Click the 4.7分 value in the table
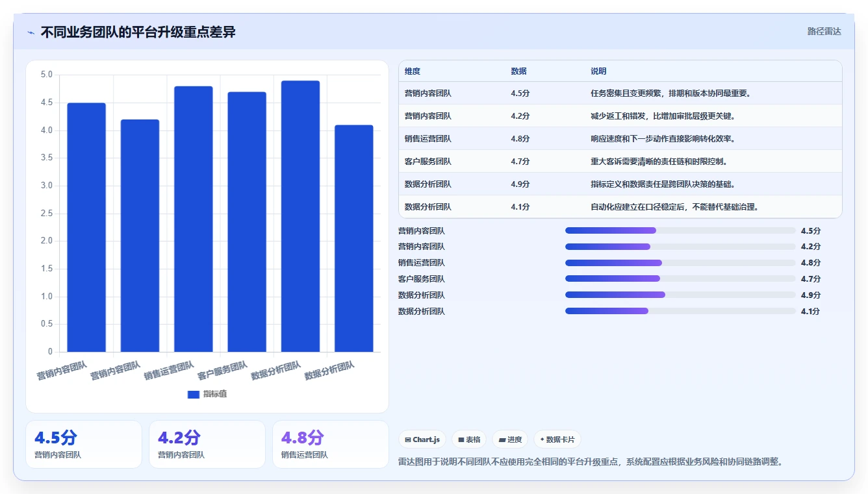 pos(520,162)
